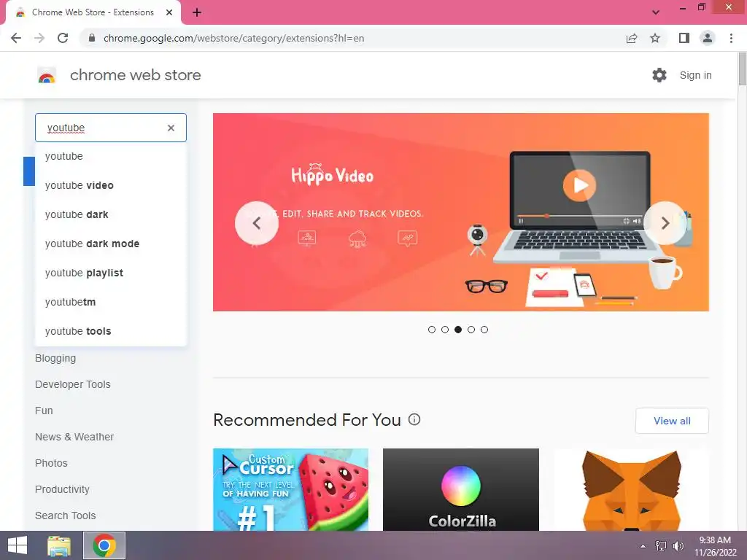The width and height of the screenshot is (747, 560).
Task: Open the browser side panel
Action: (x=684, y=38)
